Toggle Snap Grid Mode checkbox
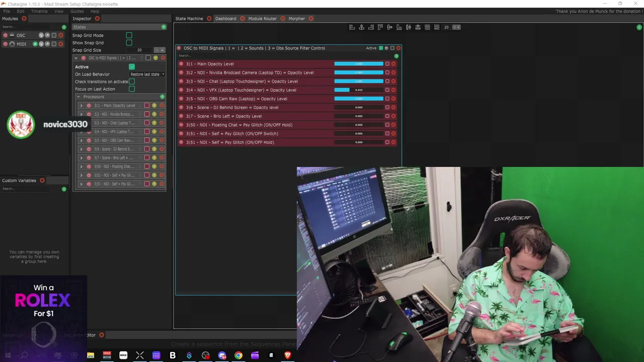The image size is (644, 362). 129,35
